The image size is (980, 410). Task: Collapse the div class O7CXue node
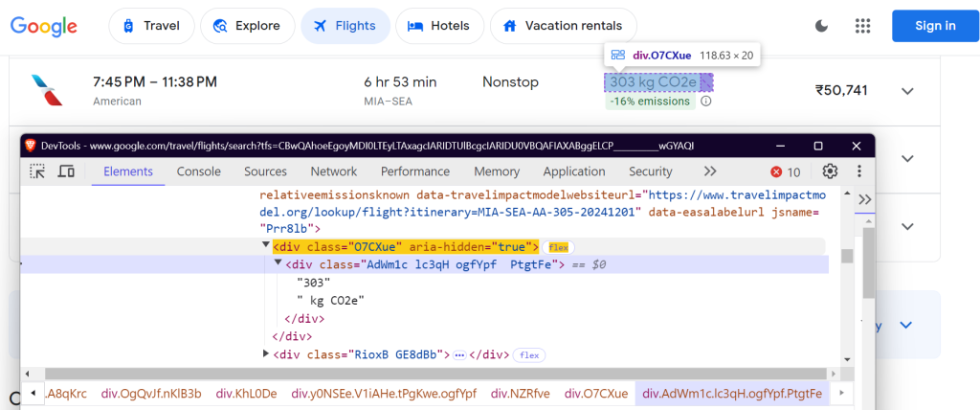[x=266, y=246]
